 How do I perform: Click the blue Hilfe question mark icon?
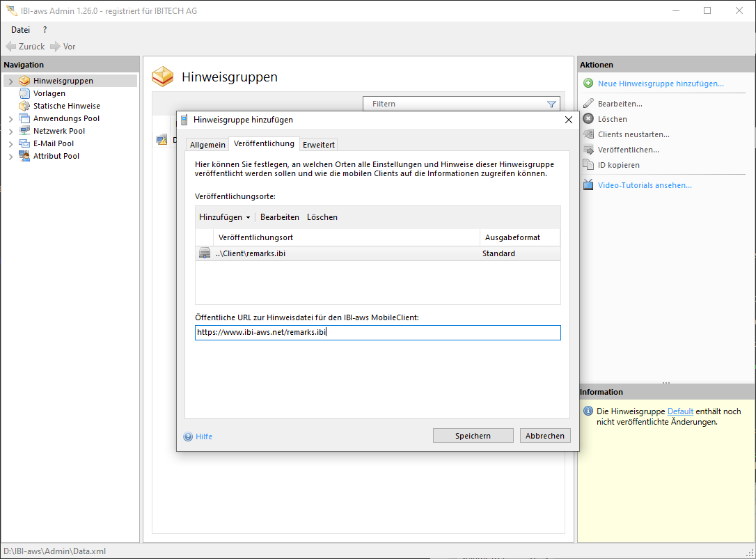click(188, 436)
